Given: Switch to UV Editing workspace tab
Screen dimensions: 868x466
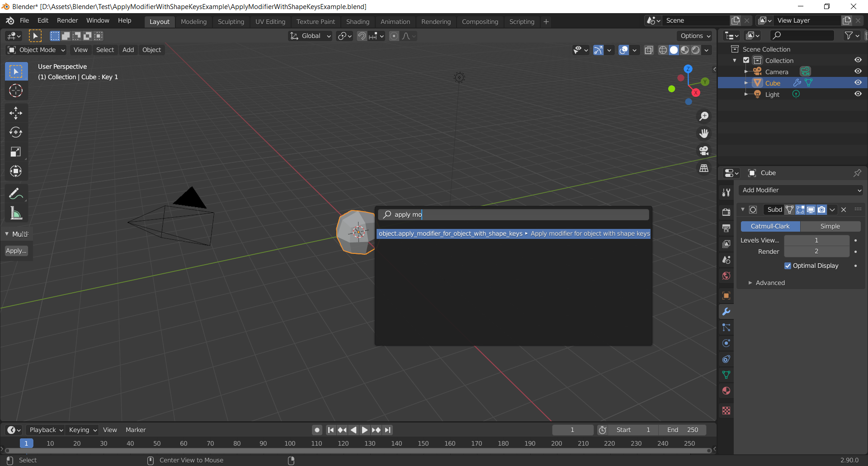Looking at the screenshot, I should 270,21.
